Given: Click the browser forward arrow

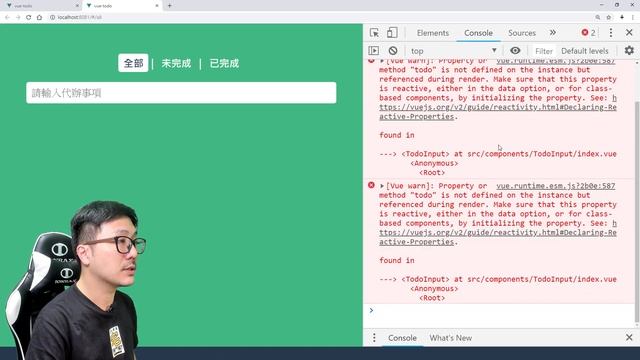Looking at the screenshot, I should coord(18,17).
